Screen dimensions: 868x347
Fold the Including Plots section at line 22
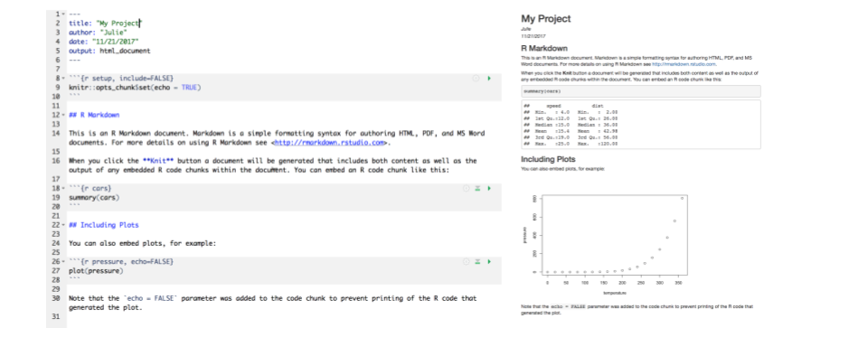(64, 225)
